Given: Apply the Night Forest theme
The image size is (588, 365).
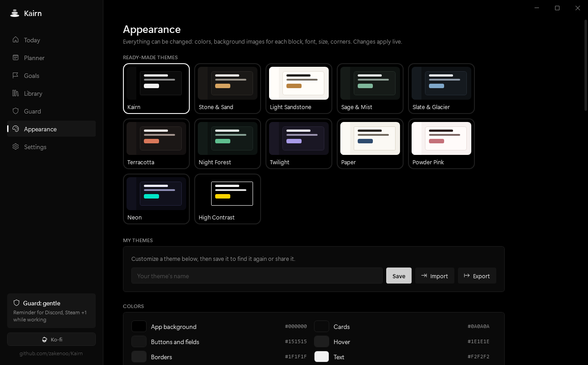Looking at the screenshot, I should coord(228,144).
